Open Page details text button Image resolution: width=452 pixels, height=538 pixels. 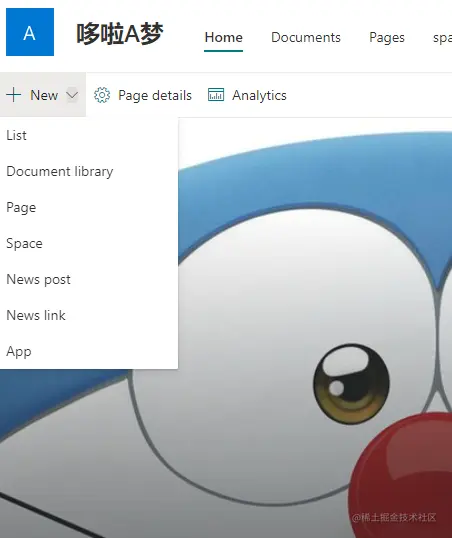155,95
